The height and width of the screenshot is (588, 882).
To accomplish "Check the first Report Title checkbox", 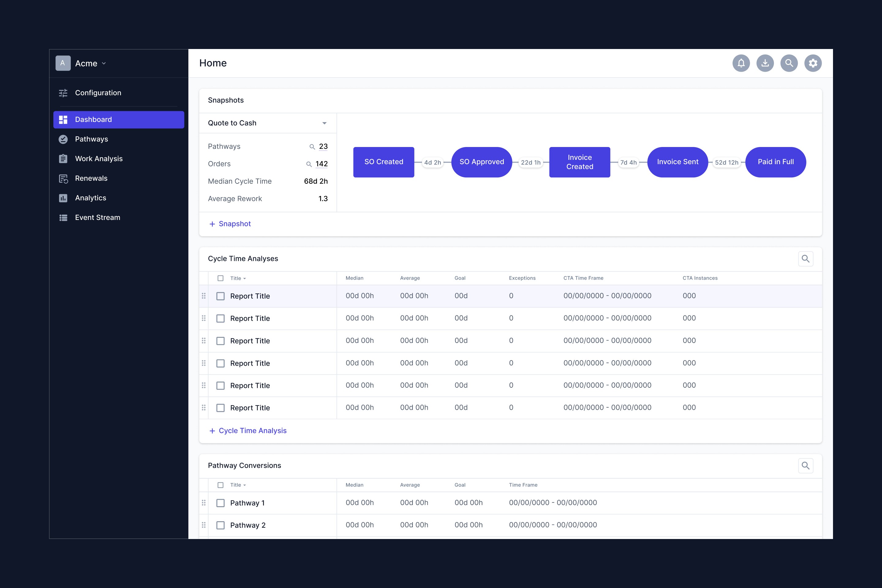I will click(221, 296).
